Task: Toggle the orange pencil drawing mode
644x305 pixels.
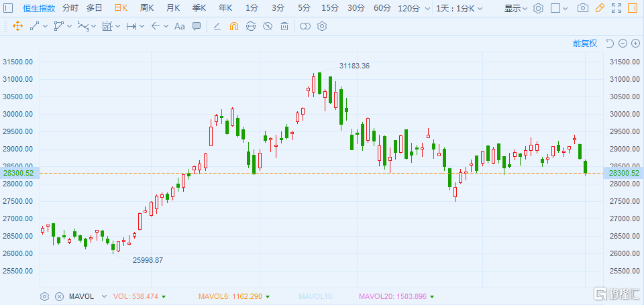Action: click(x=600, y=8)
